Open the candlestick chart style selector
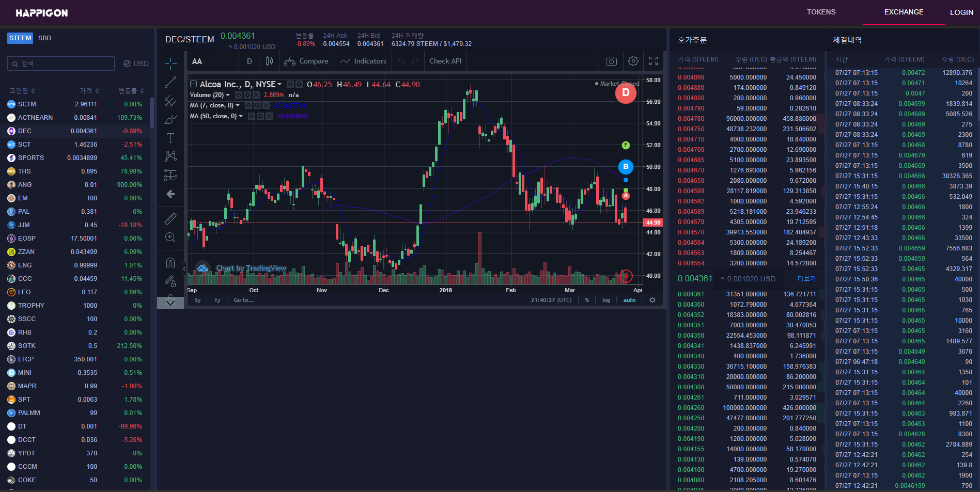The width and height of the screenshot is (980, 492). (x=269, y=61)
